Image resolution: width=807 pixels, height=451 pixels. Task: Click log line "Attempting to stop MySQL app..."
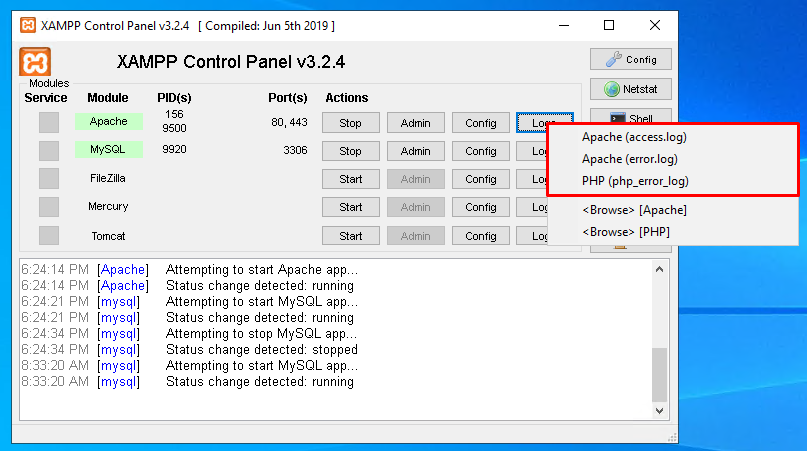pyautogui.click(x=261, y=334)
